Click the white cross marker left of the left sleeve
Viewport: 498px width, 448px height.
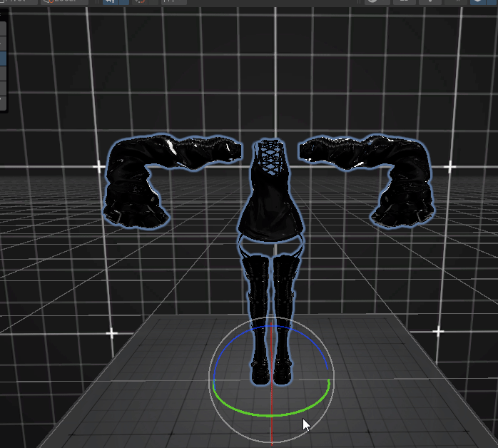pos(98,167)
